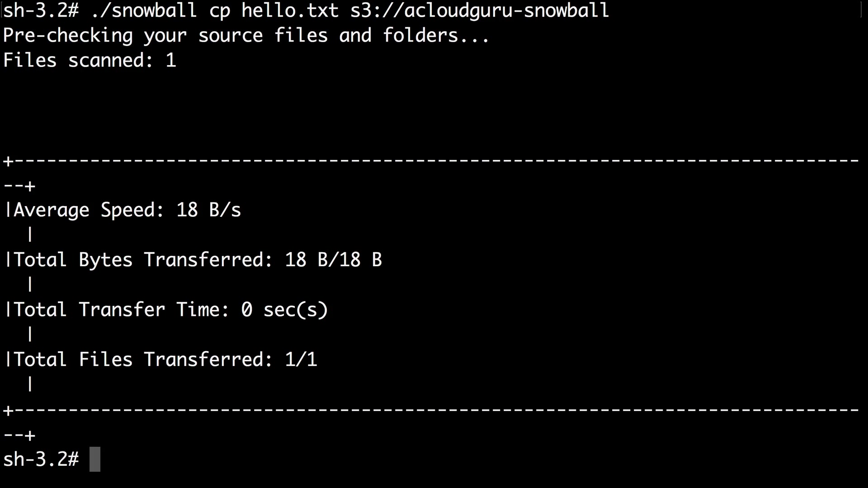Image resolution: width=868 pixels, height=488 pixels.
Task: Click the 18 B/18 B bytes value
Action: (x=333, y=260)
